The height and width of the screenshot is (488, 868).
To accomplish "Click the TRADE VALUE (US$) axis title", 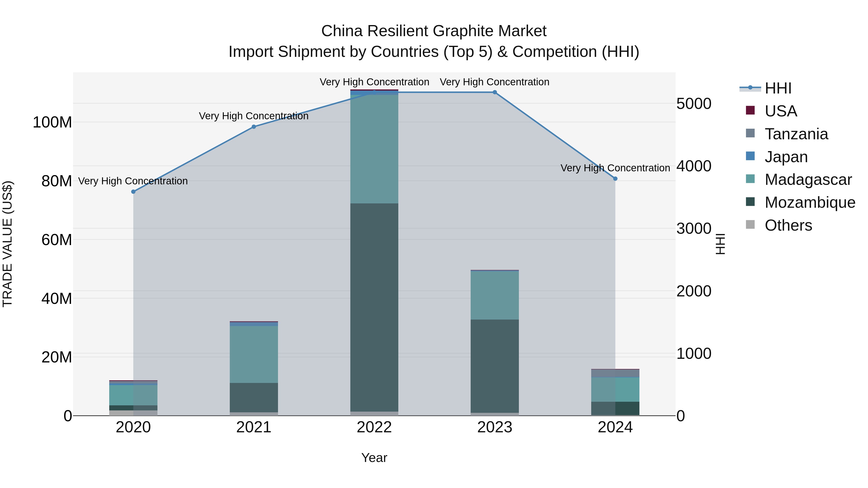I will pos(7,244).
